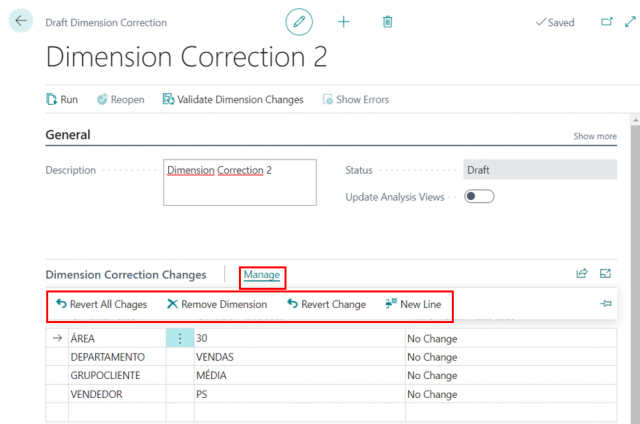Click Show more in General section
The height and width of the screenshot is (424, 640).
coord(594,136)
